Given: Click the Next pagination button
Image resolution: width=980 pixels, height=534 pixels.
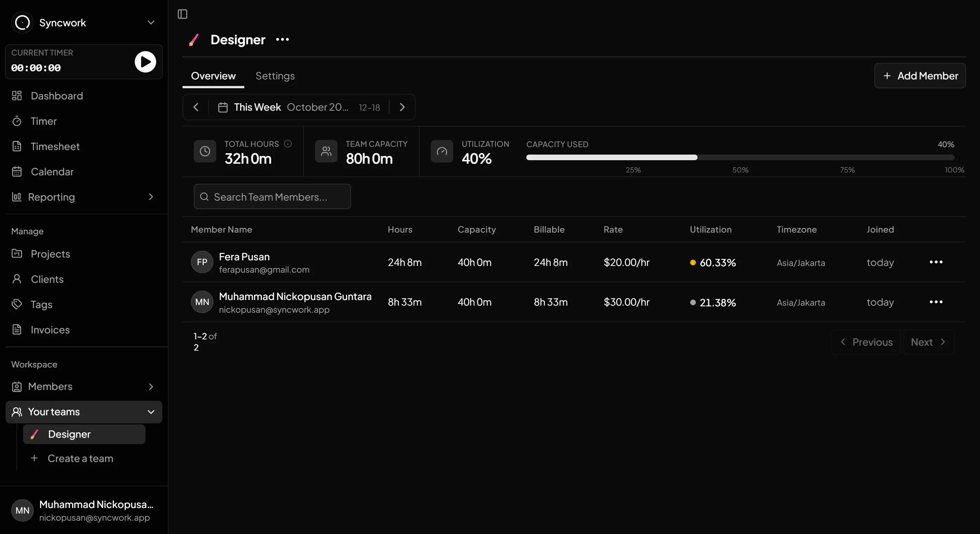Looking at the screenshot, I should 929,342.
